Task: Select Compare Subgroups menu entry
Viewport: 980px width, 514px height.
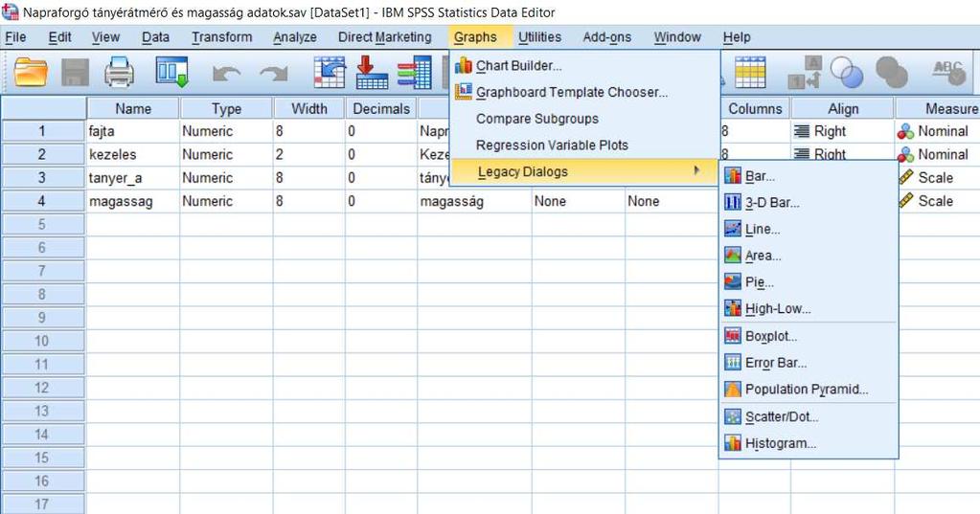Action: (x=536, y=119)
